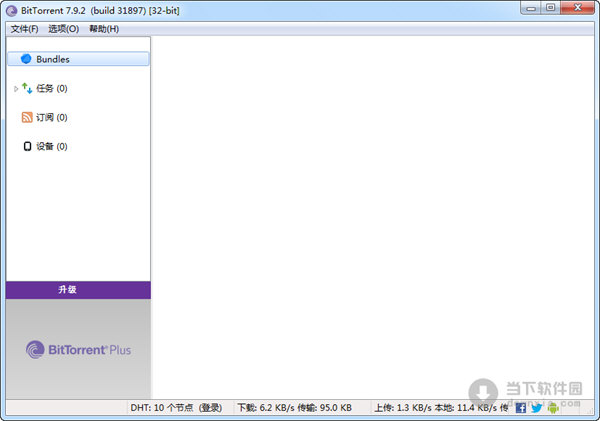
Task: Maximize the BitTorrent window
Action: point(551,8)
